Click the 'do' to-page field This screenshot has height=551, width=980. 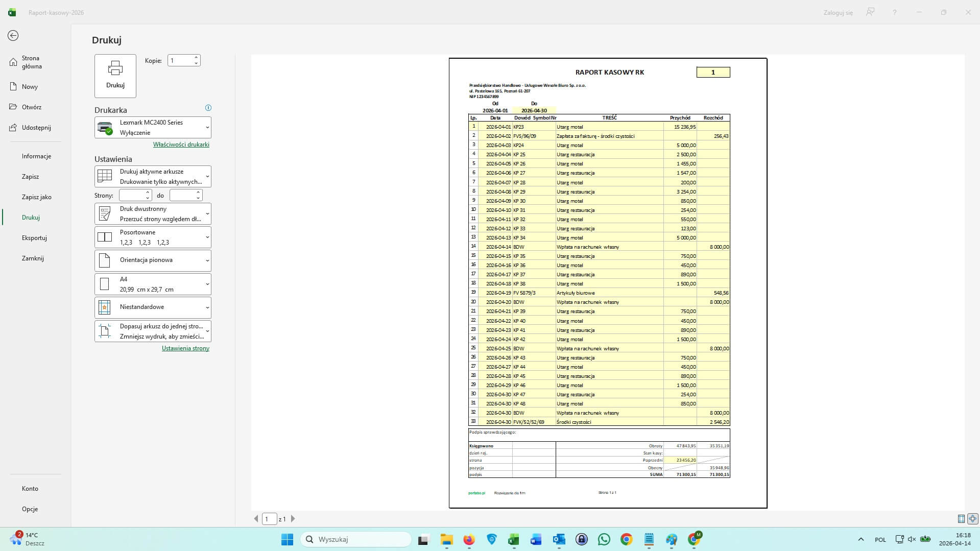click(182, 195)
